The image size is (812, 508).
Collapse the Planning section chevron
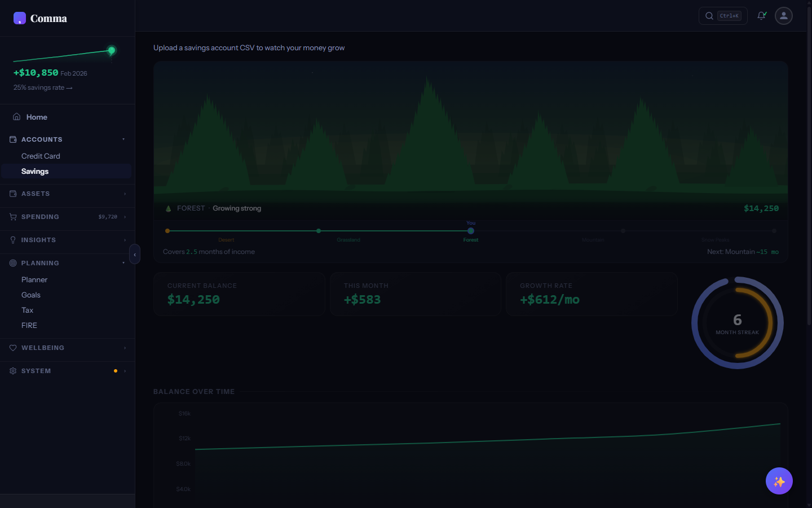point(123,263)
